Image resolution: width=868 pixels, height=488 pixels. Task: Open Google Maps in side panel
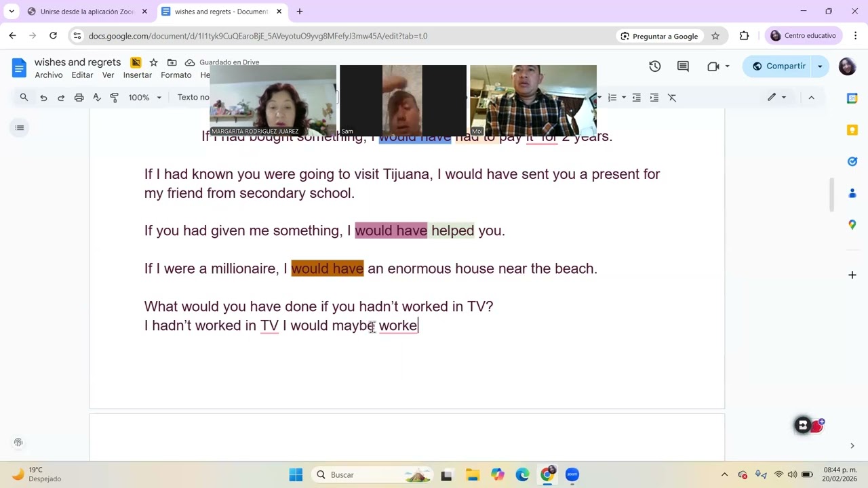click(x=852, y=224)
